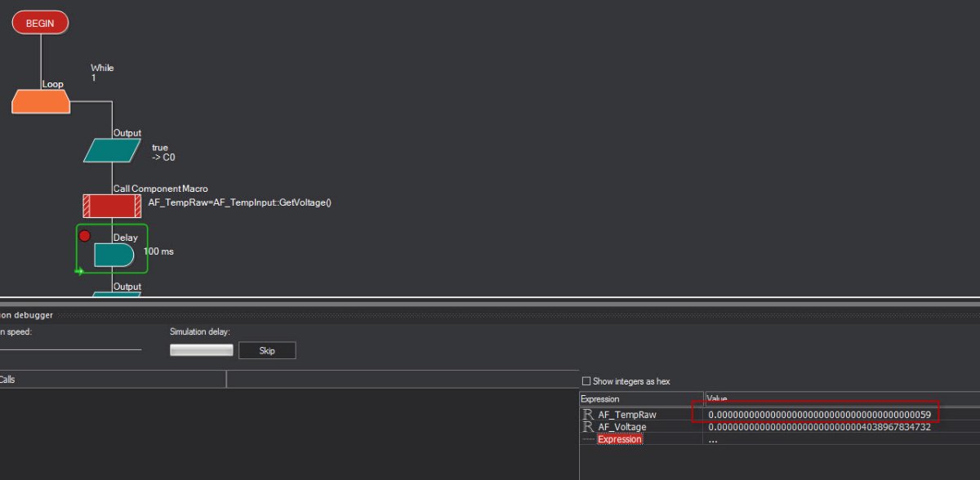Click the 'true -> C0' output text
This screenshot has height=480, width=980.
coord(164,153)
